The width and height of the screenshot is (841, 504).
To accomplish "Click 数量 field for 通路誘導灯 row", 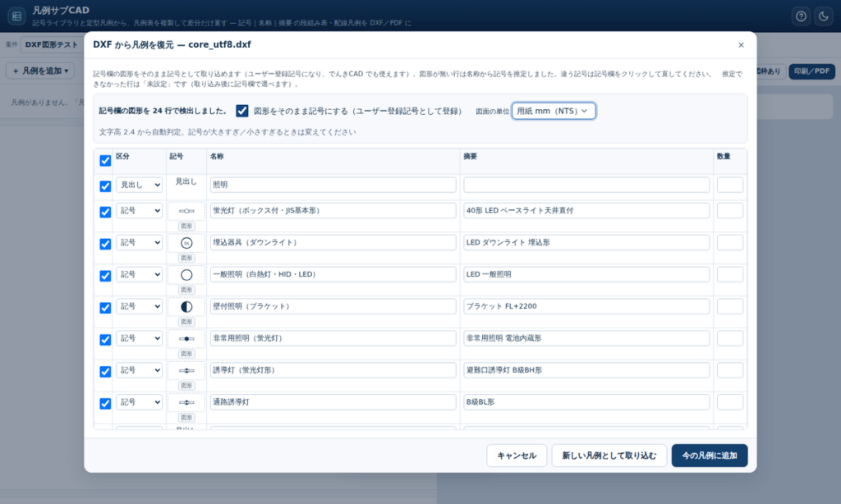I will [730, 402].
